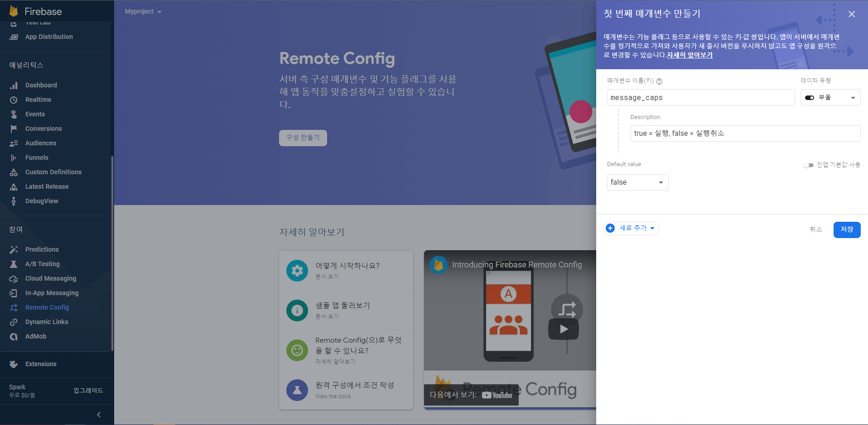The height and width of the screenshot is (425, 868).
Task: Click the help icon beside parameter name label
Action: (659, 81)
